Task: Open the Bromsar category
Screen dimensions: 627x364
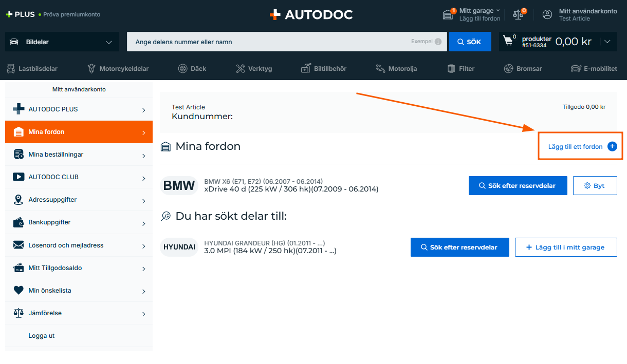Action: (523, 68)
